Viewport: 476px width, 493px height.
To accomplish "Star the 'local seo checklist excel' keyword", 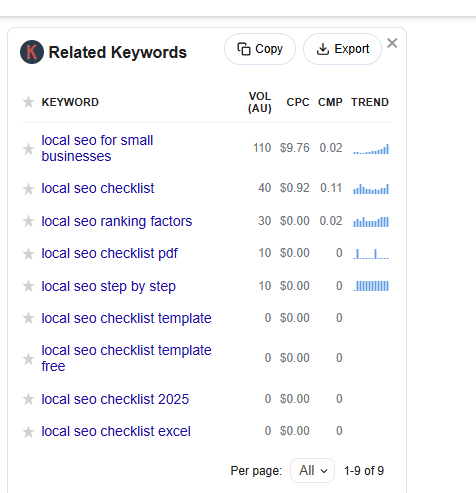I will click(x=28, y=431).
